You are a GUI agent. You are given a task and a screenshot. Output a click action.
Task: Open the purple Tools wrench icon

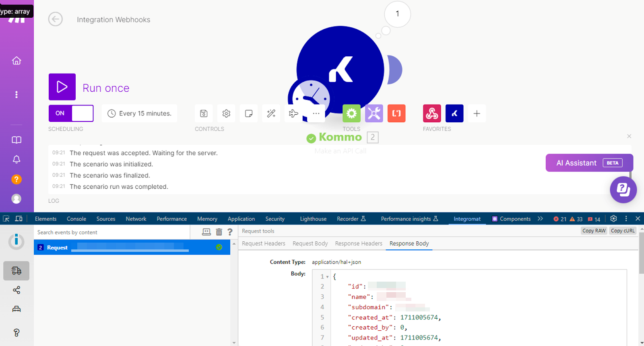pyautogui.click(x=374, y=113)
